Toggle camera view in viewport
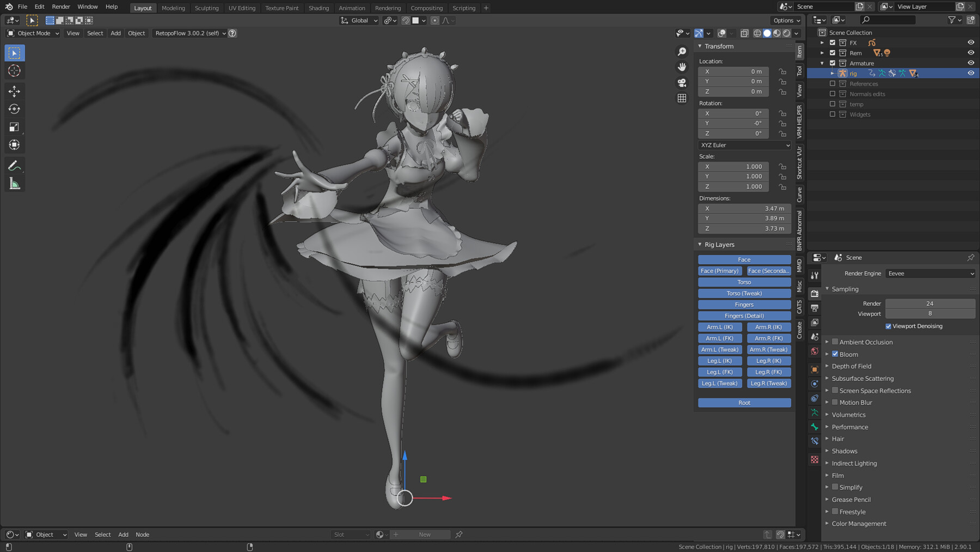980x552 pixels. point(682,83)
